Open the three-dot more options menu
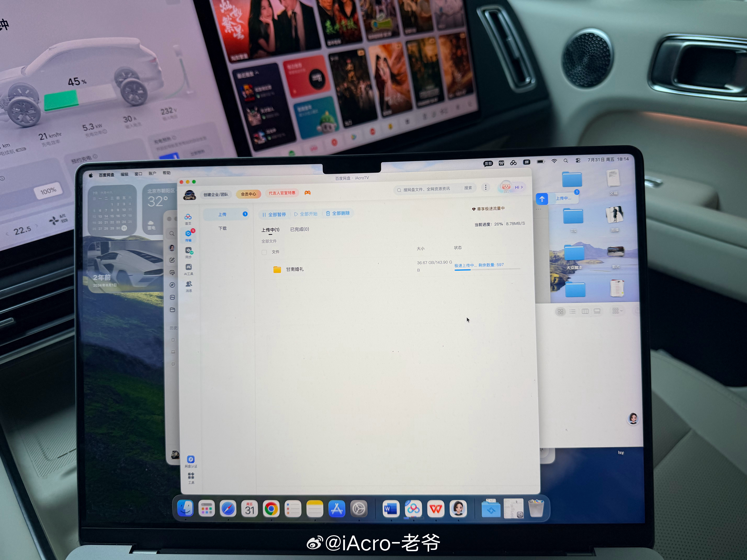The image size is (747, 560). coord(486,187)
